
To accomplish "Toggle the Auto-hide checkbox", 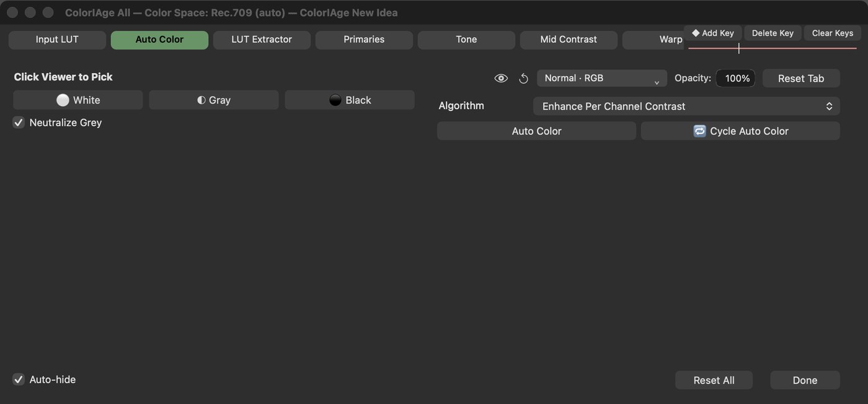I will (19, 379).
